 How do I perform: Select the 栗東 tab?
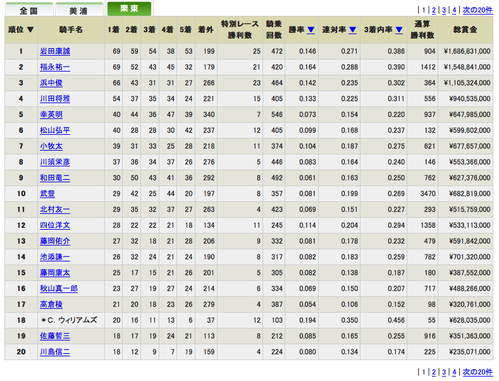129,8
